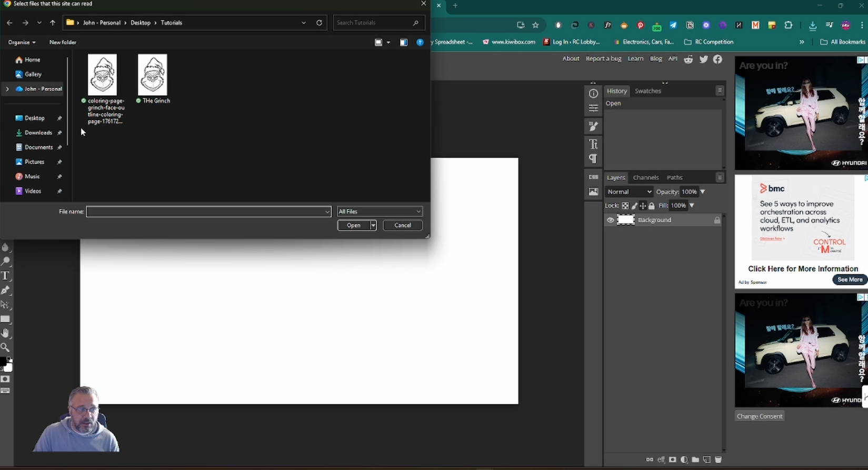Open the Info panel icon in Photopea
Viewport: 868px width, 470px height.
coord(593,94)
